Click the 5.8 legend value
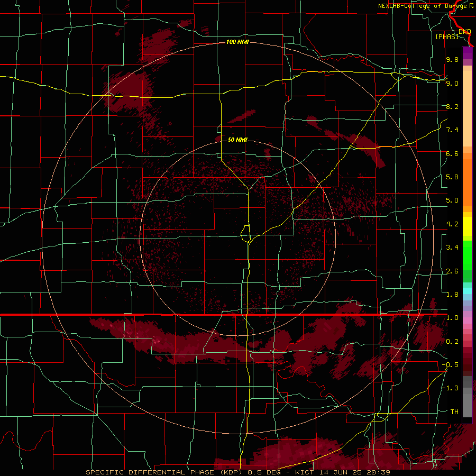Image resolution: width=476 pixels, height=476 pixels. (x=452, y=177)
